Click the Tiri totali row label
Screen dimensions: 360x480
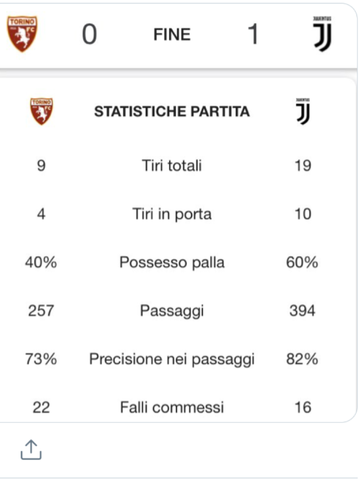(x=172, y=165)
